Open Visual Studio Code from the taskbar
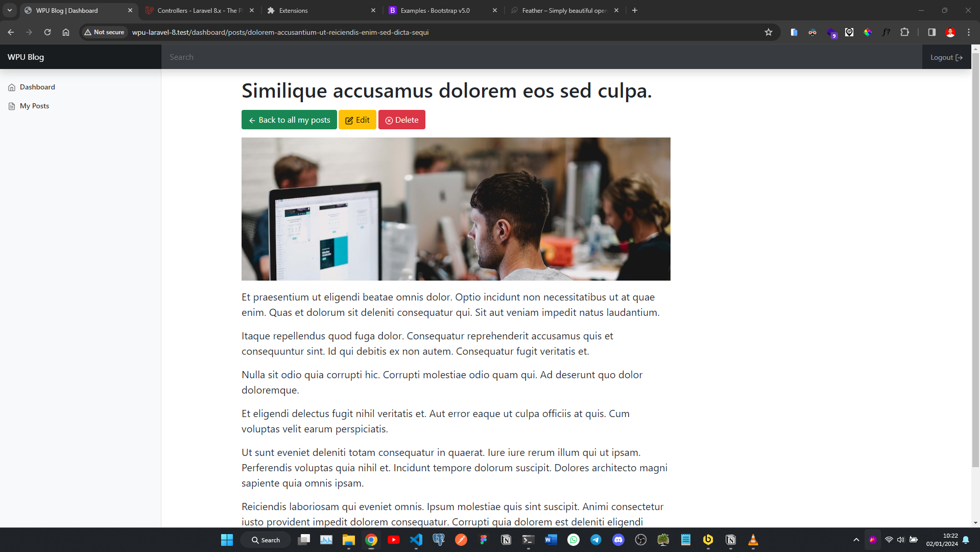Viewport: 980px width, 552px height. tap(416, 540)
